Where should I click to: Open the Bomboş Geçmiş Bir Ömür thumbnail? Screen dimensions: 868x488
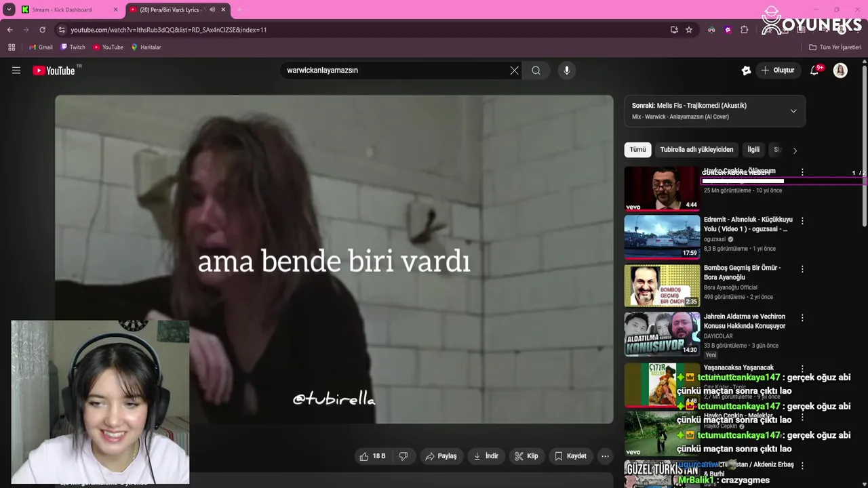click(x=662, y=285)
